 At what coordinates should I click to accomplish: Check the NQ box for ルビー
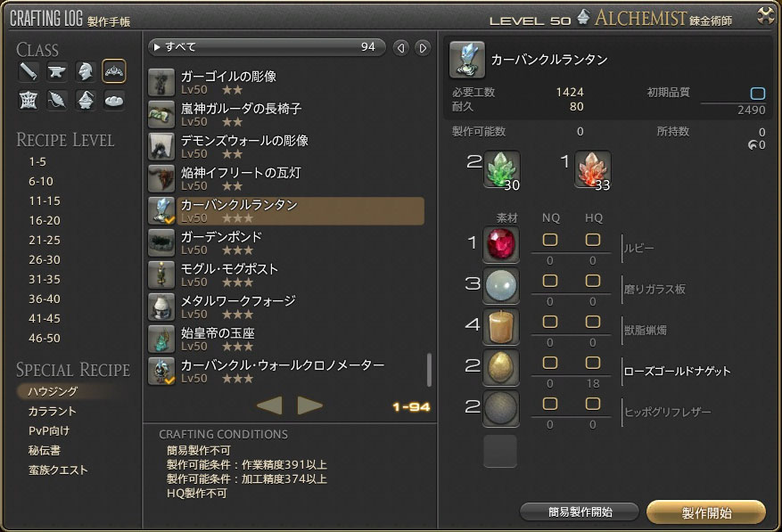tap(549, 240)
